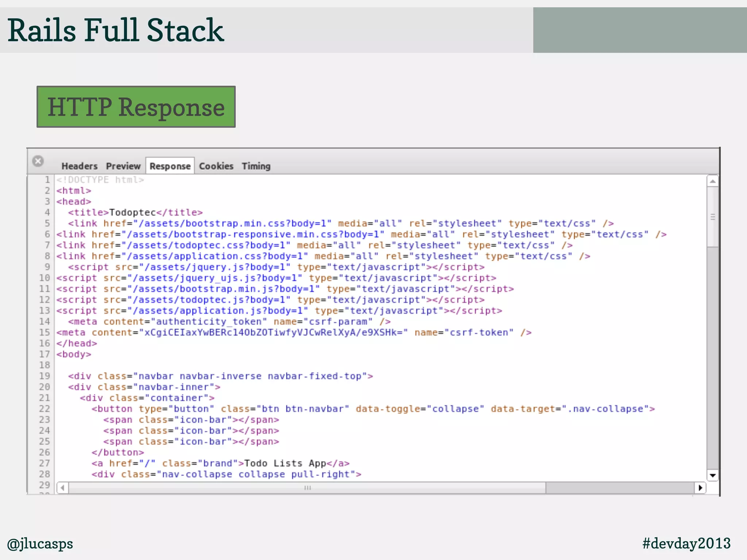Click the navbar-fixed-top div line
The image size is (747, 560).
point(221,376)
